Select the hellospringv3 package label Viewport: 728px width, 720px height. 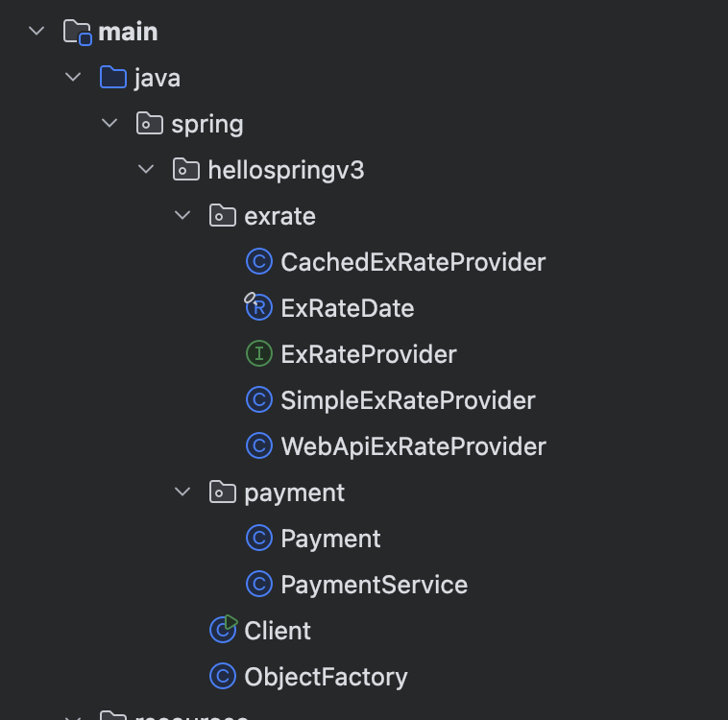pyautogui.click(x=286, y=170)
